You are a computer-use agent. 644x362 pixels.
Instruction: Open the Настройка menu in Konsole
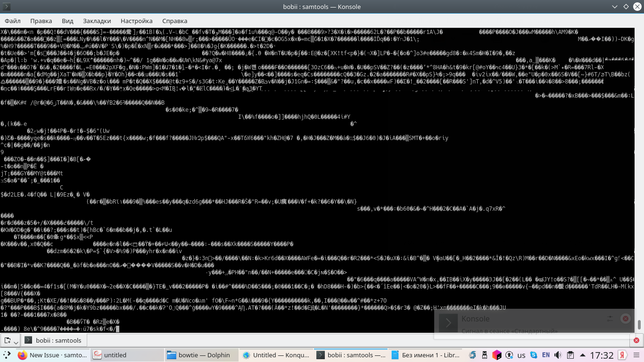point(136,21)
